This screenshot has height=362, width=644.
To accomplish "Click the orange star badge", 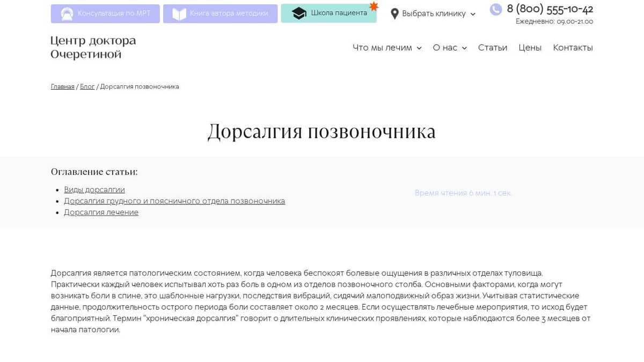I will [374, 6].
